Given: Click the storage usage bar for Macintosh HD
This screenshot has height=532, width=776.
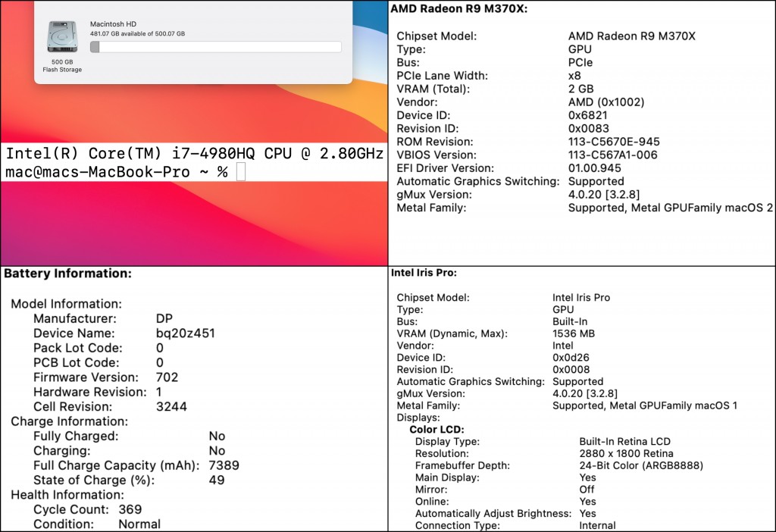Looking at the screenshot, I should 216,47.
